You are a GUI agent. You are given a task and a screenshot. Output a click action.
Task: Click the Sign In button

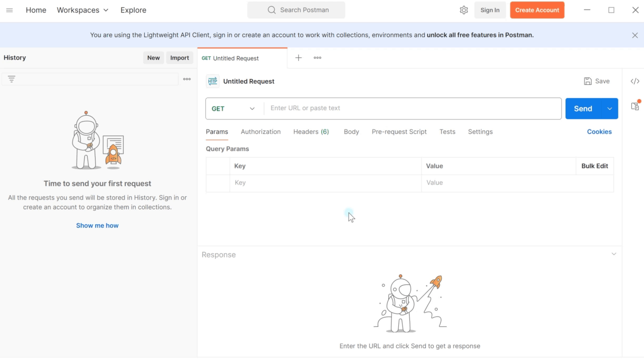pyautogui.click(x=490, y=10)
